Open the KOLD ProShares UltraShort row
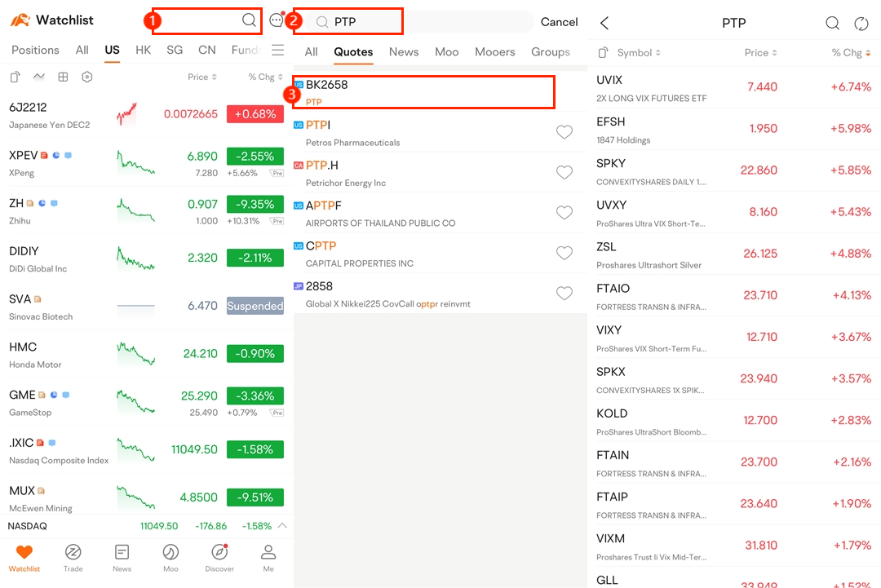Image resolution: width=881 pixels, height=588 pixels. click(x=734, y=421)
